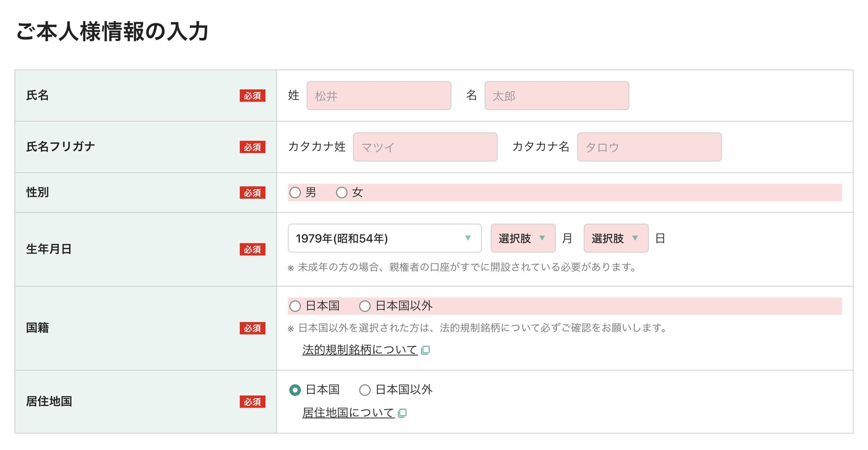
Task: Open the 居住地国について link
Action: click(348, 413)
